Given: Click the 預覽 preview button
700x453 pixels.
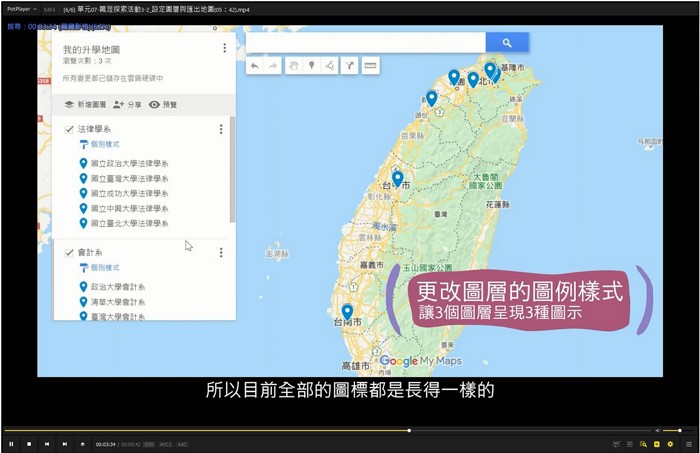Looking at the screenshot, I should 163,104.
